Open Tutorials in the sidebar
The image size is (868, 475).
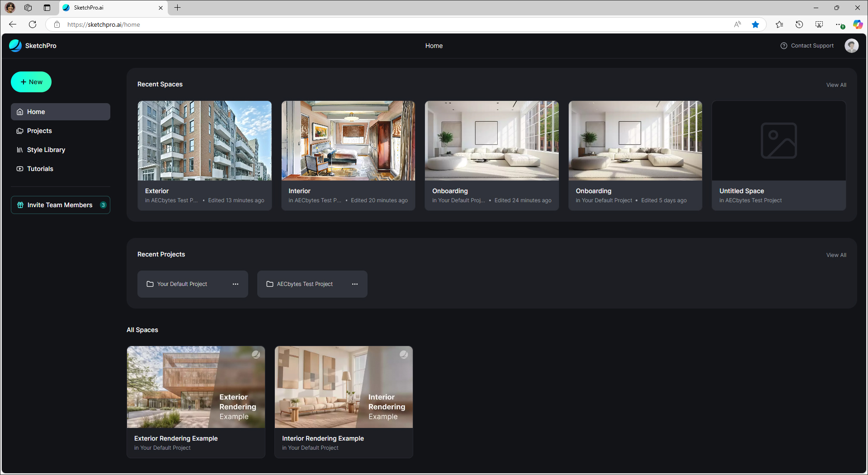point(61,169)
